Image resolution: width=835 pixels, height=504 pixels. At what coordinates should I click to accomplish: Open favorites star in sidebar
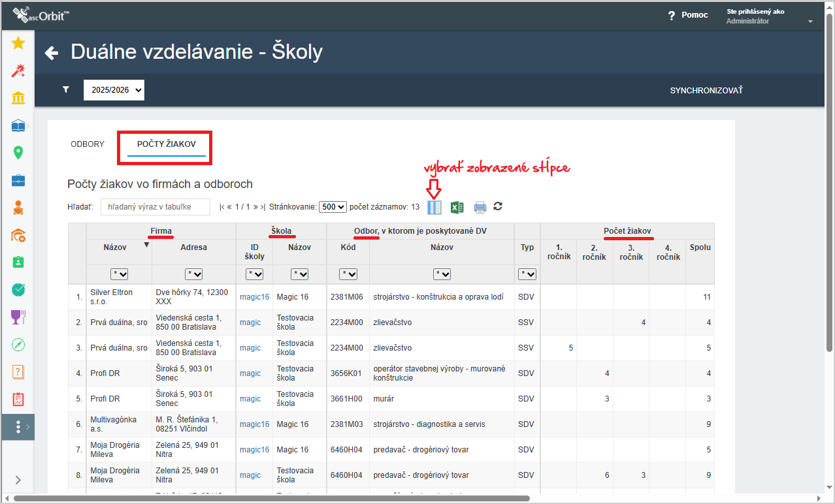point(18,43)
